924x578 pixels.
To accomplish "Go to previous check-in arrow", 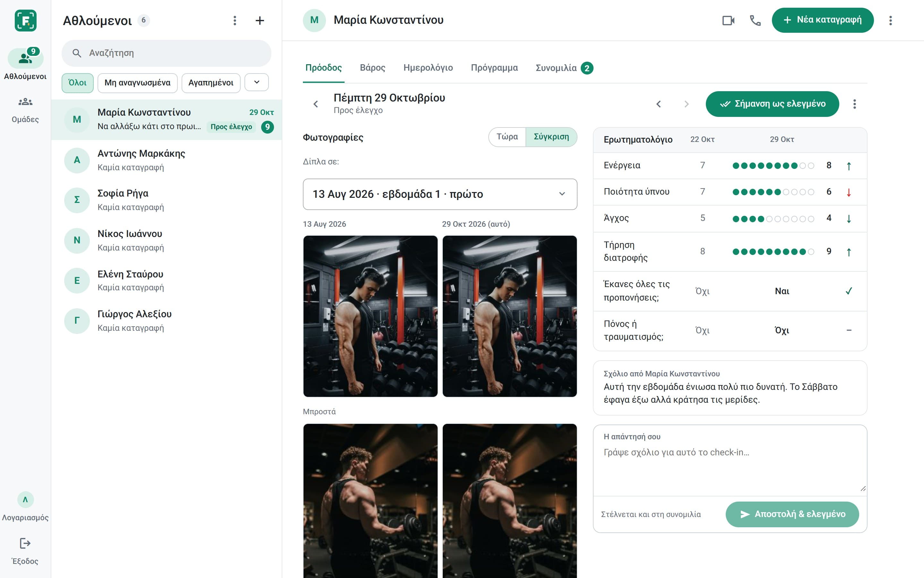I will (659, 104).
